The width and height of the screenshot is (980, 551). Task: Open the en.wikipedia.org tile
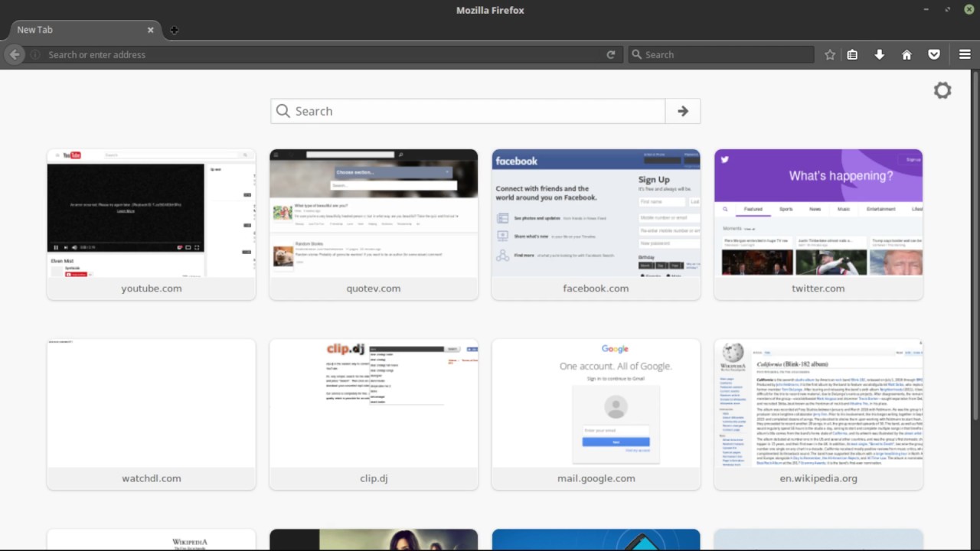[x=818, y=414]
